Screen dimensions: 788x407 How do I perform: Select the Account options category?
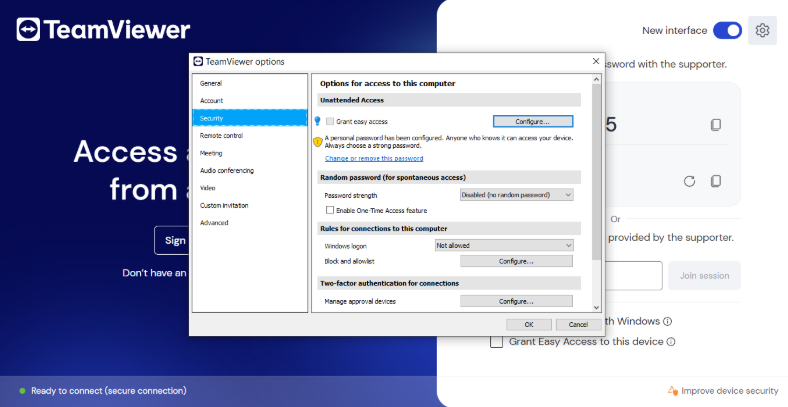click(250, 100)
